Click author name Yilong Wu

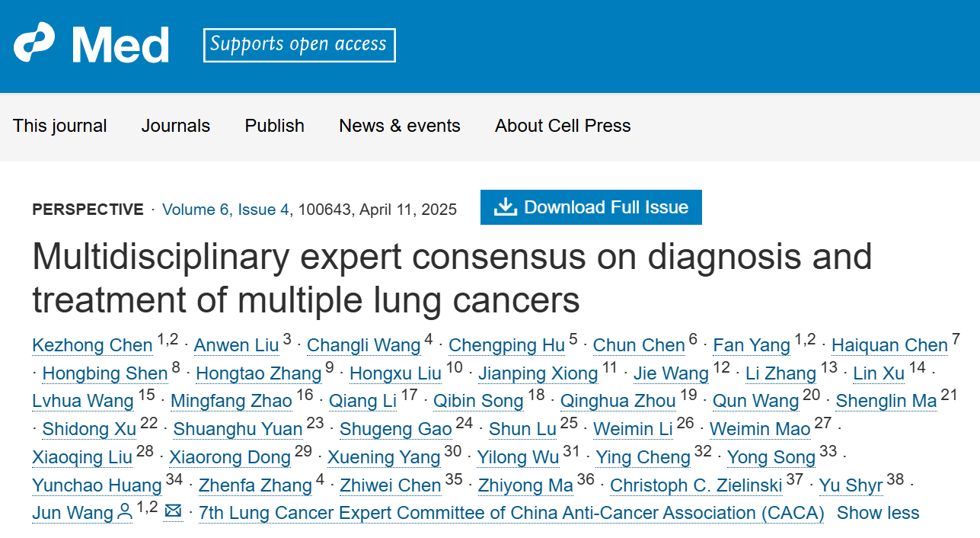point(517,457)
